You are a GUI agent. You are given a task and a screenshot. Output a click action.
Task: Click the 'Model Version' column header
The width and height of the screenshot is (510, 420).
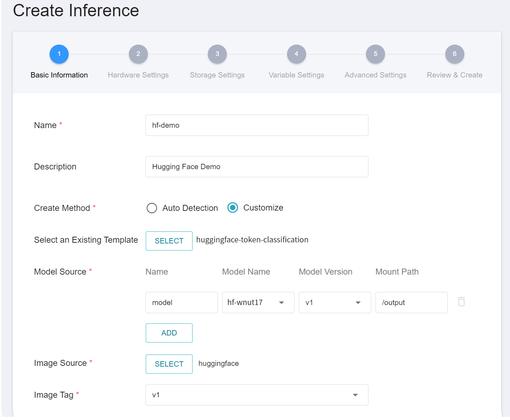(326, 272)
